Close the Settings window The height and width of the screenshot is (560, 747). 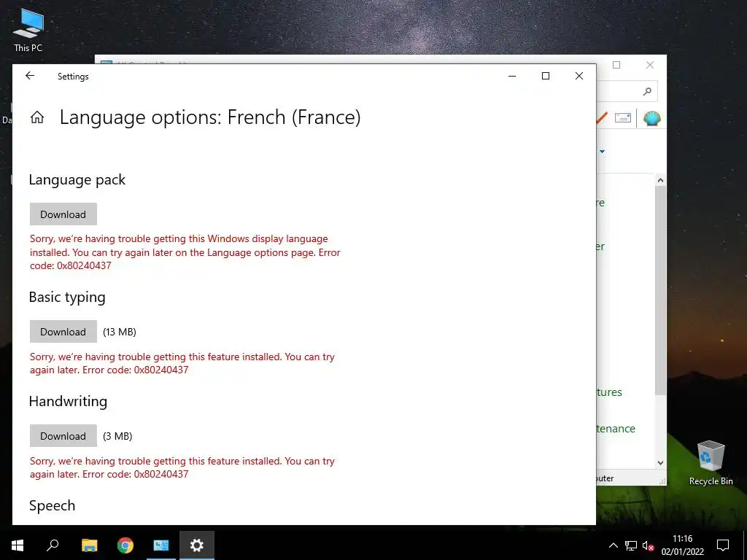[578, 76]
